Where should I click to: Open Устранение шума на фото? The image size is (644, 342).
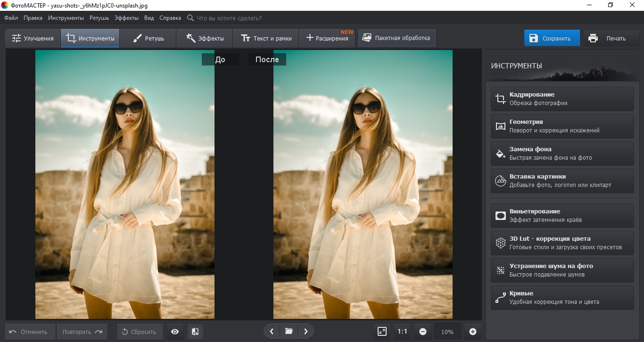coord(562,270)
